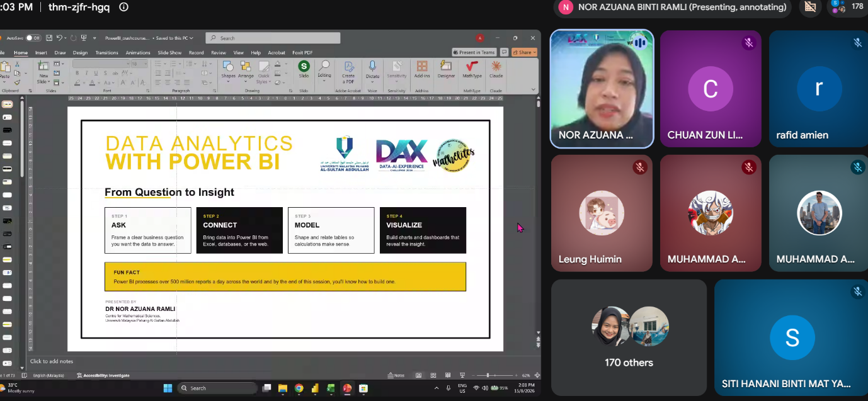
Task: Toggle Bold formatting
Action: (77, 73)
